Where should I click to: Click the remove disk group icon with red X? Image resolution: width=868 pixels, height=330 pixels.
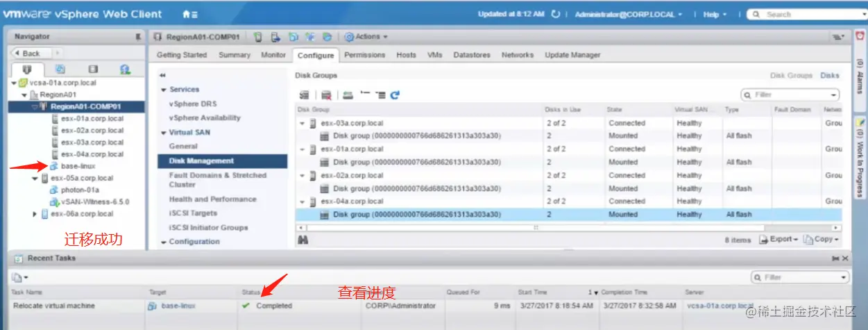[x=326, y=94]
